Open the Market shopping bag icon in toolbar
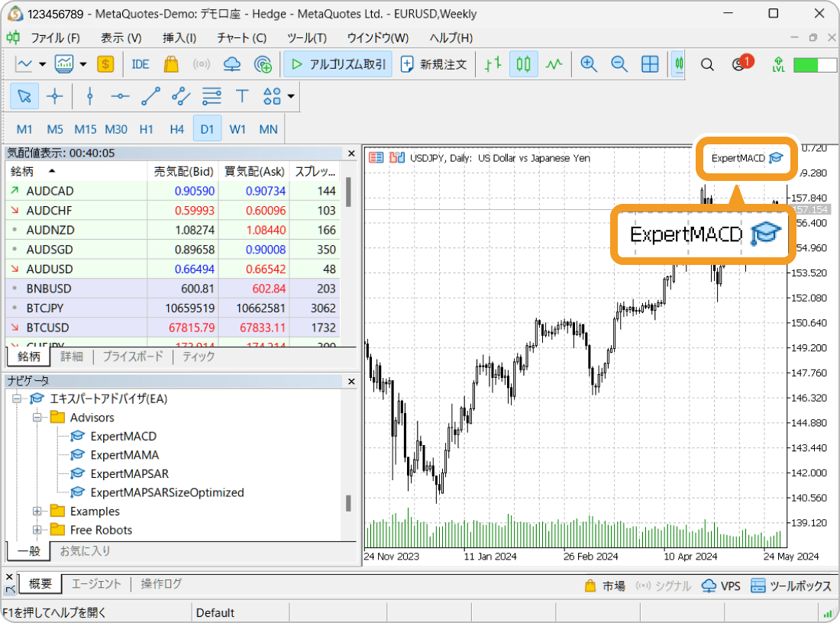The image size is (840, 623). click(x=171, y=64)
